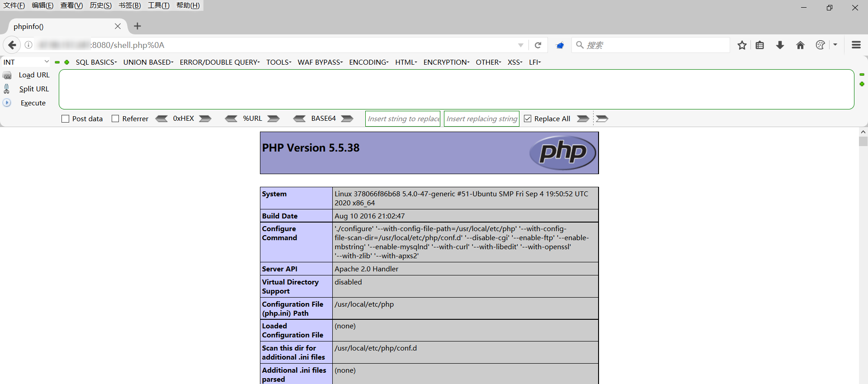Viewport: 868px width, 384px height.
Task: Decode %URL with the left arrow
Action: (231, 119)
